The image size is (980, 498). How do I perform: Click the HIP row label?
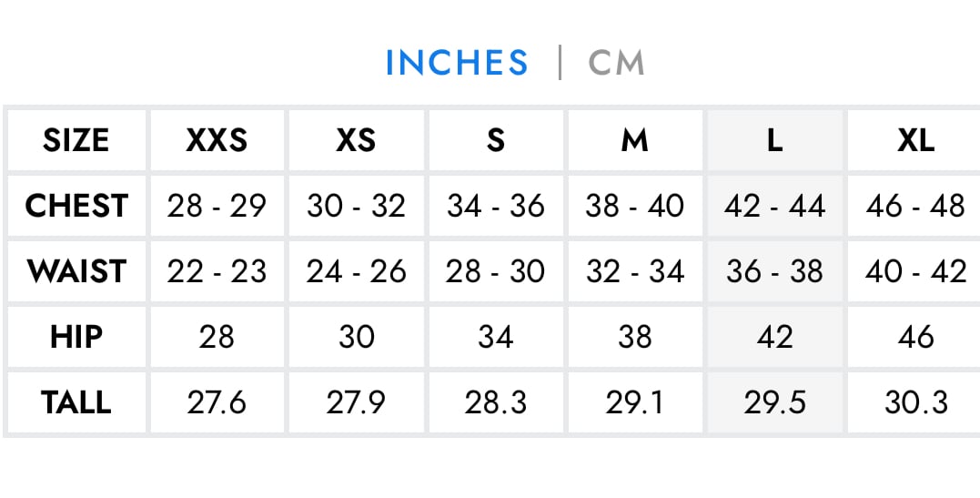[x=76, y=337]
